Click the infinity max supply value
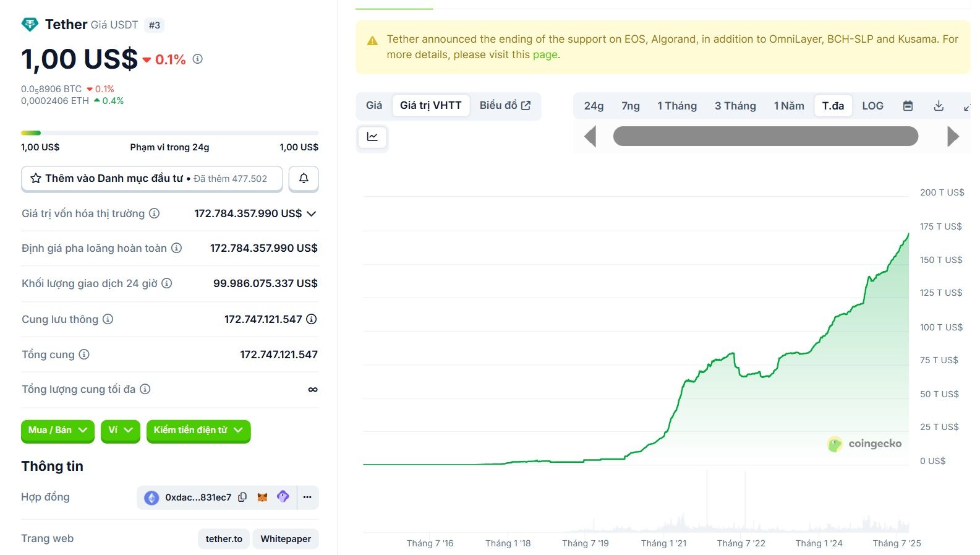980x555 pixels. (313, 389)
